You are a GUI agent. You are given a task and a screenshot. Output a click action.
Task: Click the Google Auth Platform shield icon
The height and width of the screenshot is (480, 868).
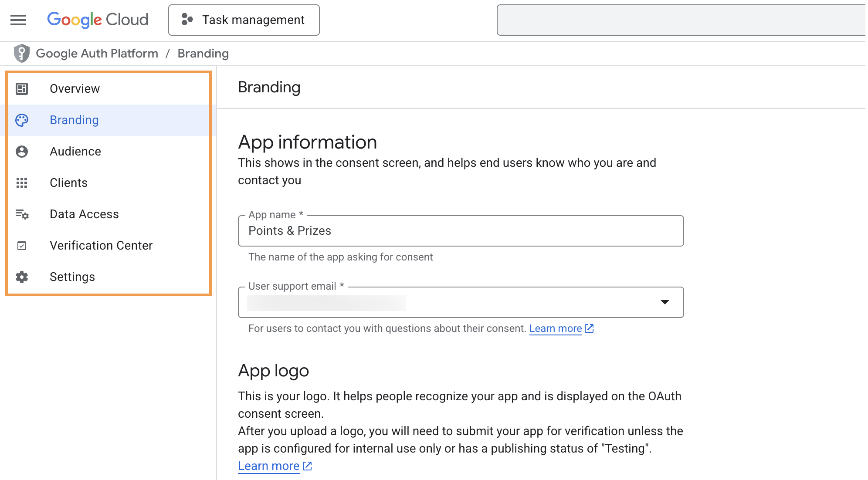pyautogui.click(x=20, y=53)
